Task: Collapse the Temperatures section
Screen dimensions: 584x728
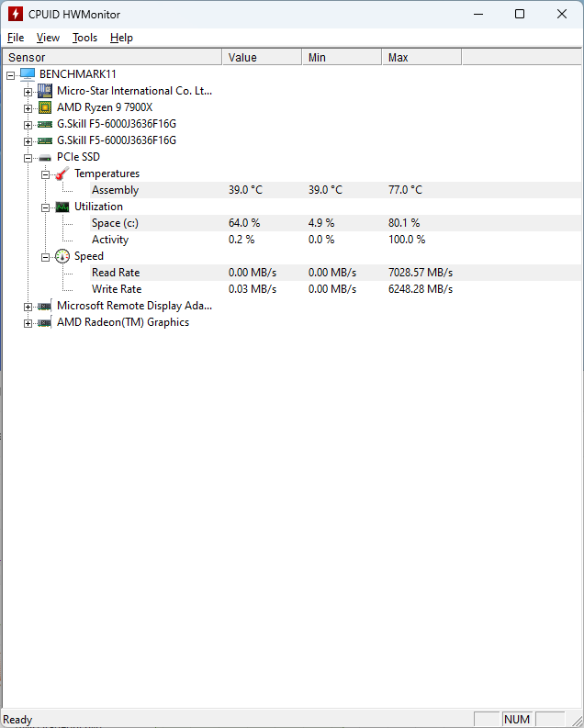Action: point(45,174)
